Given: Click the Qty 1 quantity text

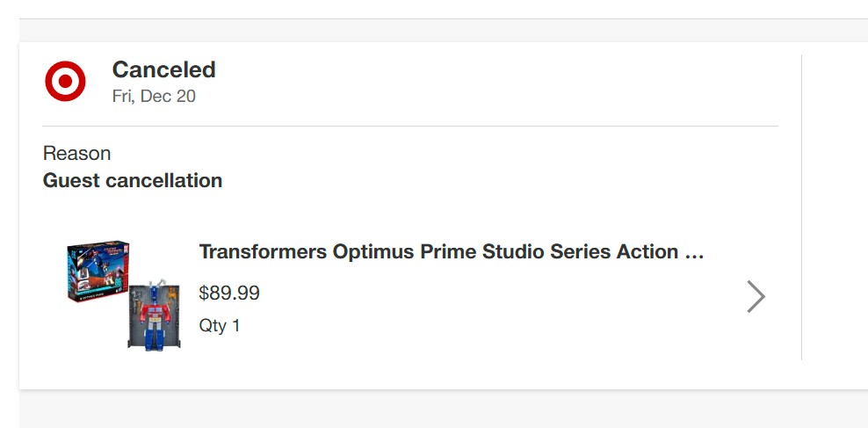Looking at the screenshot, I should (x=220, y=326).
